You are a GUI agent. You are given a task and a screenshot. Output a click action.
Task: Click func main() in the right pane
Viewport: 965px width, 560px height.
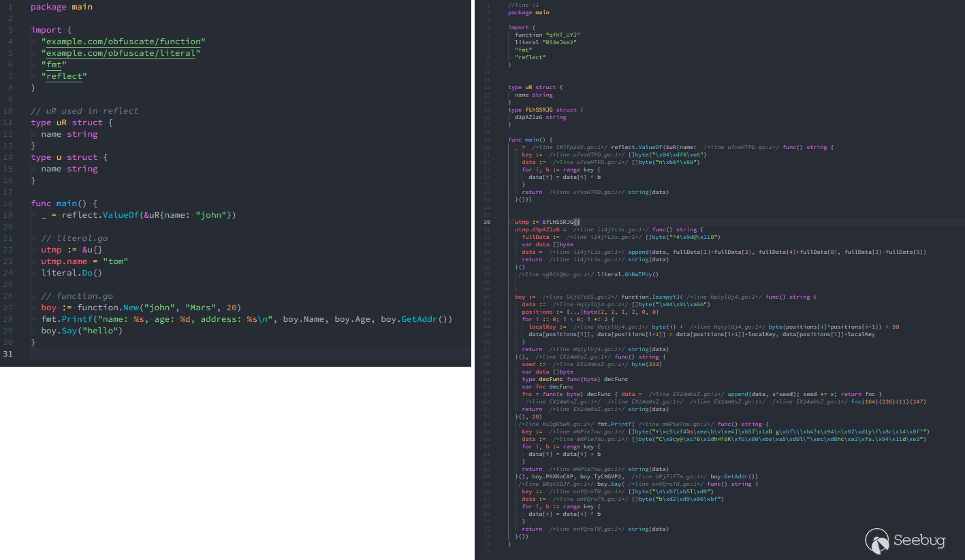click(x=528, y=138)
